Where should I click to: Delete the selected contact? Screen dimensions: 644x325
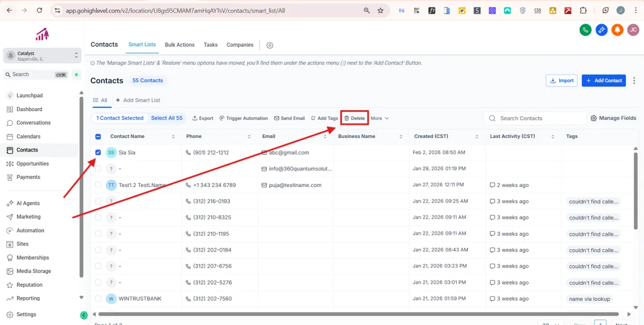[x=354, y=118]
